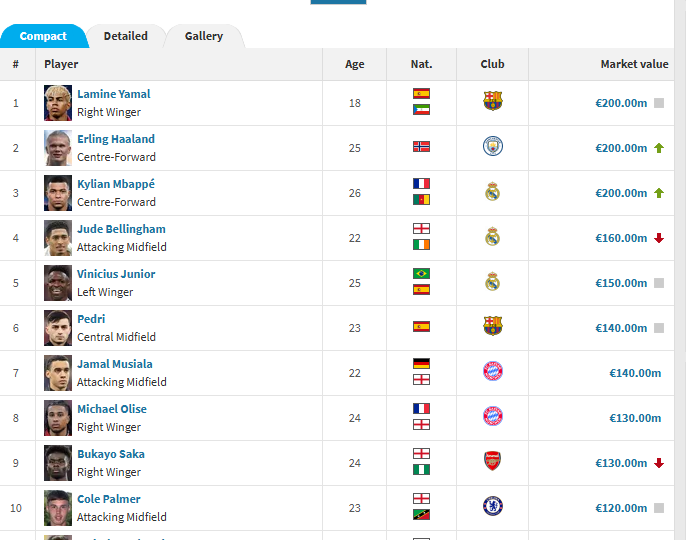Viewport: 686px width, 540px height.
Task: Open the Gallery tab
Action: (x=204, y=36)
